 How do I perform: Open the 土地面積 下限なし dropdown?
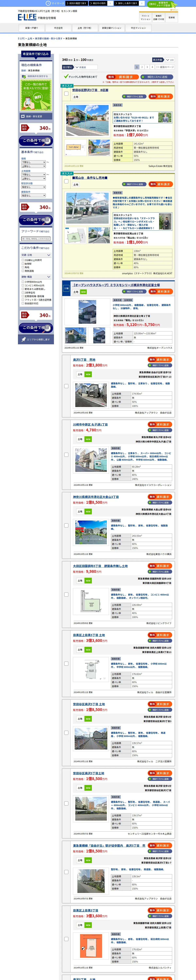pyautogui.click(x=33, y=175)
